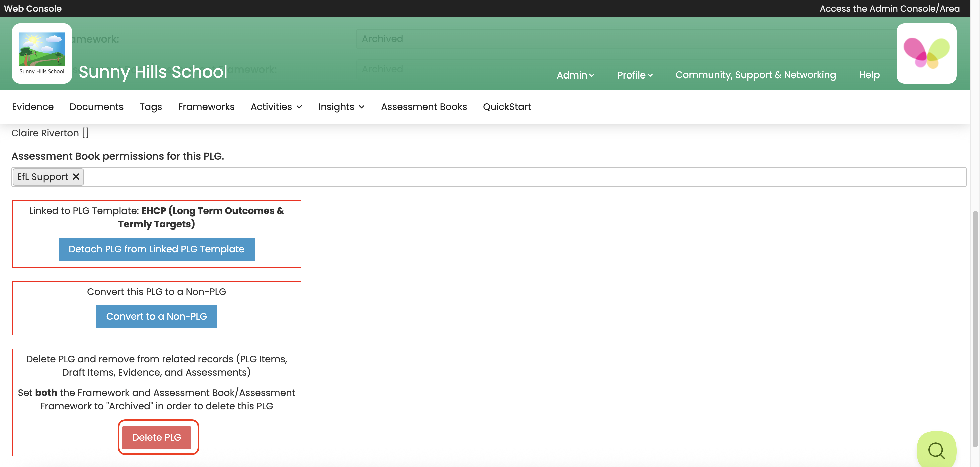This screenshot has width=980, height=467.
Task: Select QuickStart in the navigation bar
Action: (507, 107)
